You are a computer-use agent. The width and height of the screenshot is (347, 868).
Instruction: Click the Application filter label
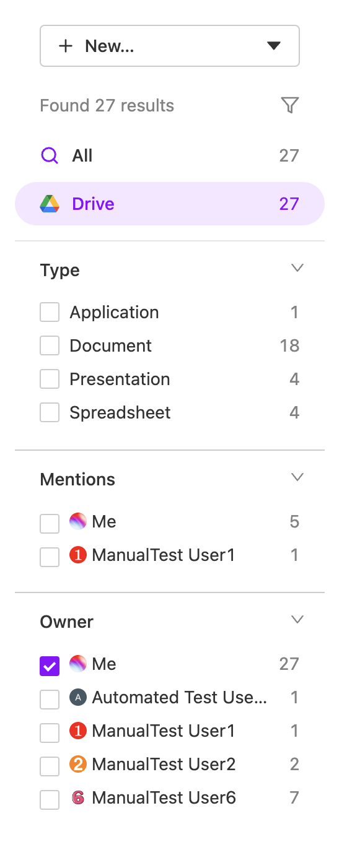coord(115,313)
